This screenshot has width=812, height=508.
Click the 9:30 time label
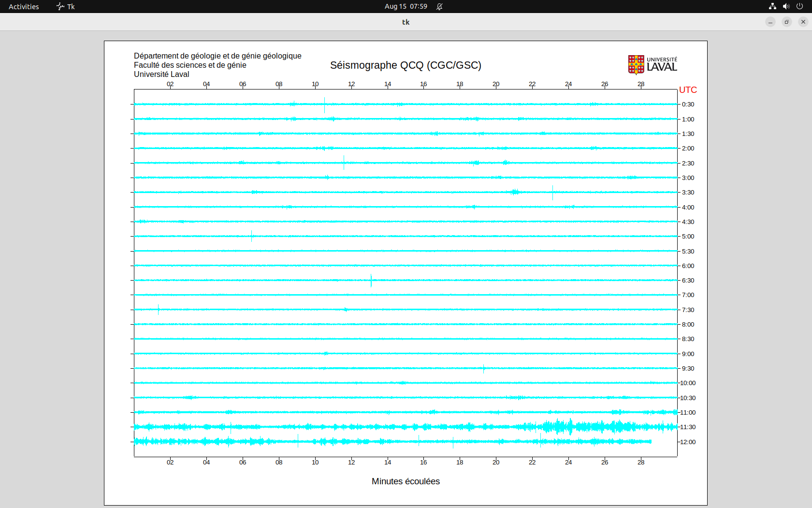pyautogui.click(x=688, y=369)
